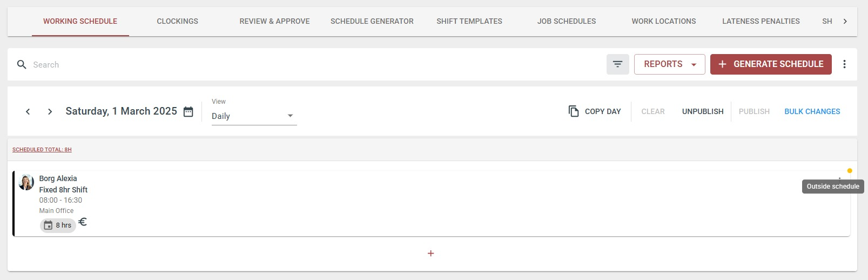Open the Review & Approve tab
Image resolution: width=868 pixels, height=280 pixels.
tap(274, 22)
